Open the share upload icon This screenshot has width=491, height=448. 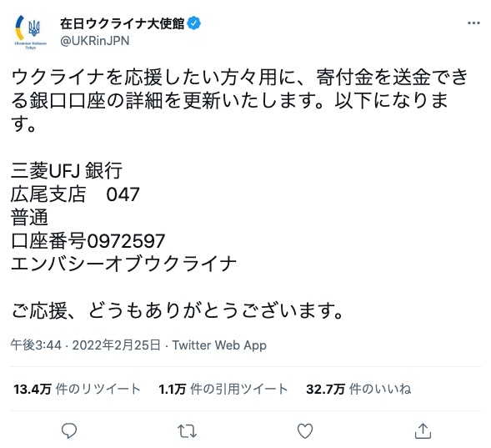[423, 430]
